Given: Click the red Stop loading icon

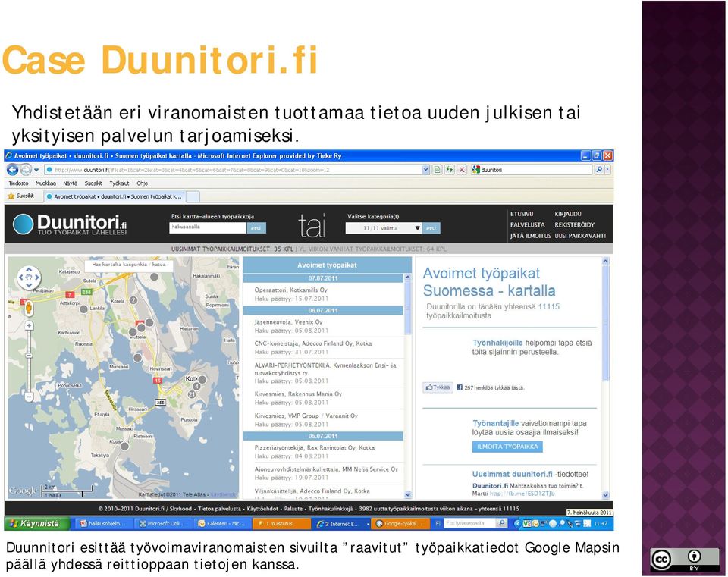Looking at the screenshot, I should [x=462, y=170].
